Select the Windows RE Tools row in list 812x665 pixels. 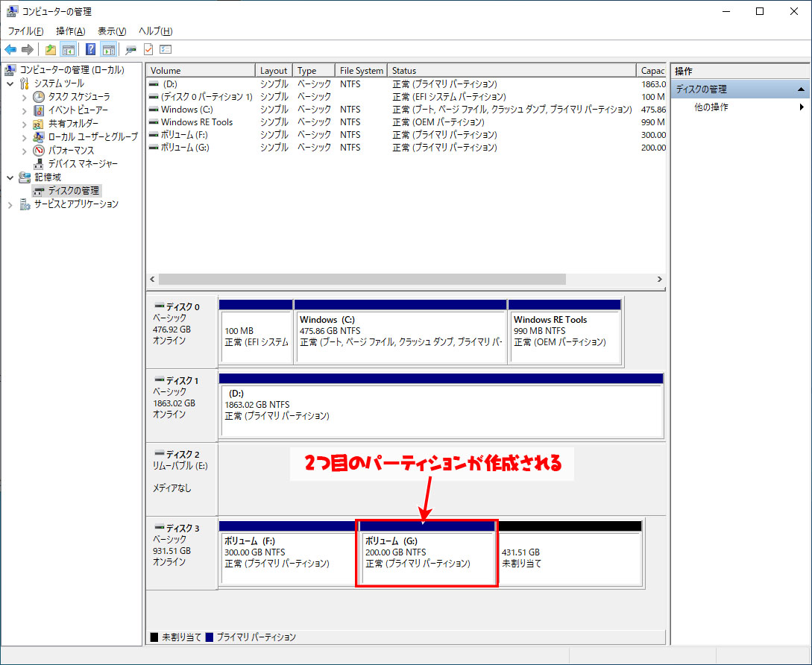tap(406, 122)
